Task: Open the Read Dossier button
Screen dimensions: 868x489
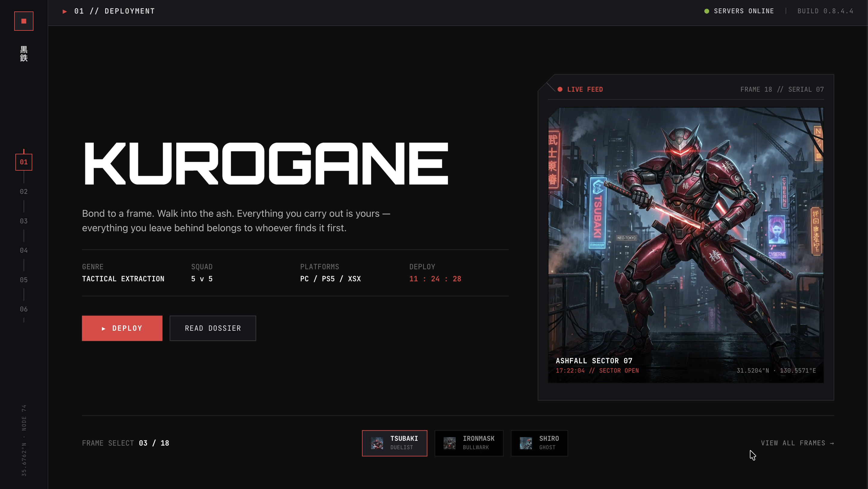Action: [212, 328]
